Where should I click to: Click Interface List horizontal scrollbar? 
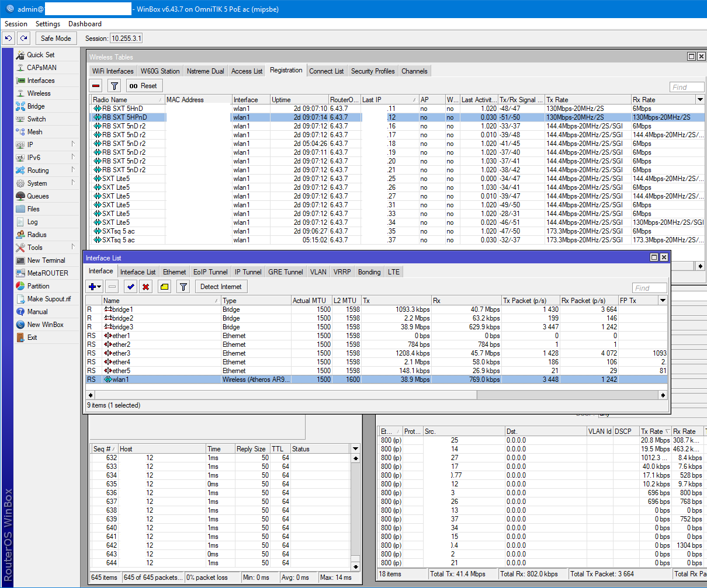tap(376, 395)
